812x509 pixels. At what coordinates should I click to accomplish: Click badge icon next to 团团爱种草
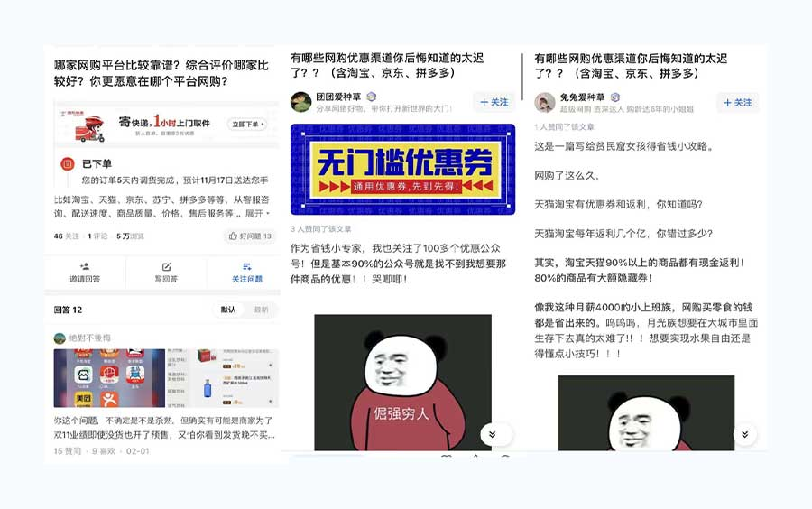click(372, 97)
